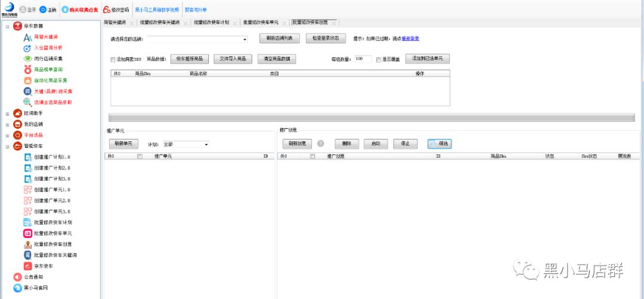Select the 批量修改快车创意 tab

point(310,22)
